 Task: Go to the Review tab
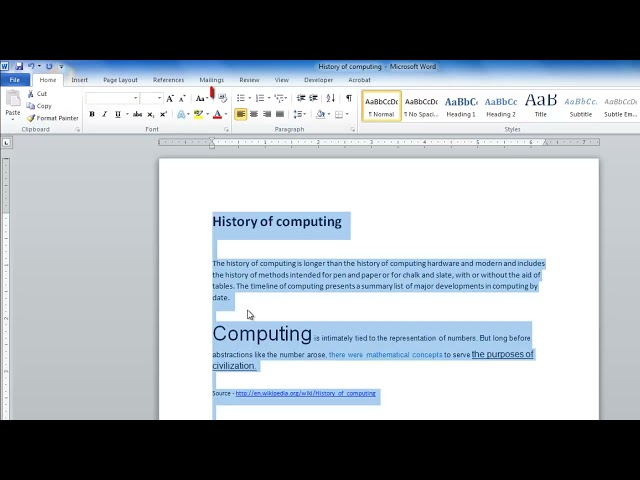(x=249, y=80)
